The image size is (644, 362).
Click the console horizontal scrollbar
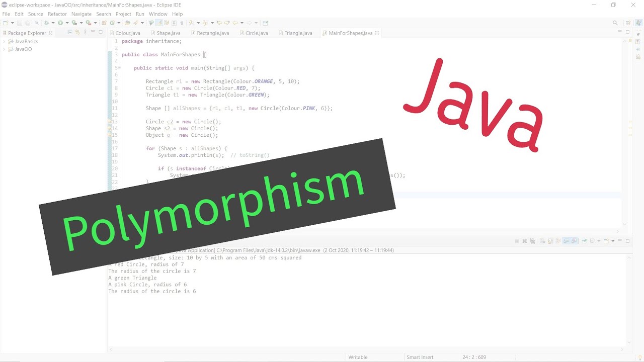tap(366, 349)
